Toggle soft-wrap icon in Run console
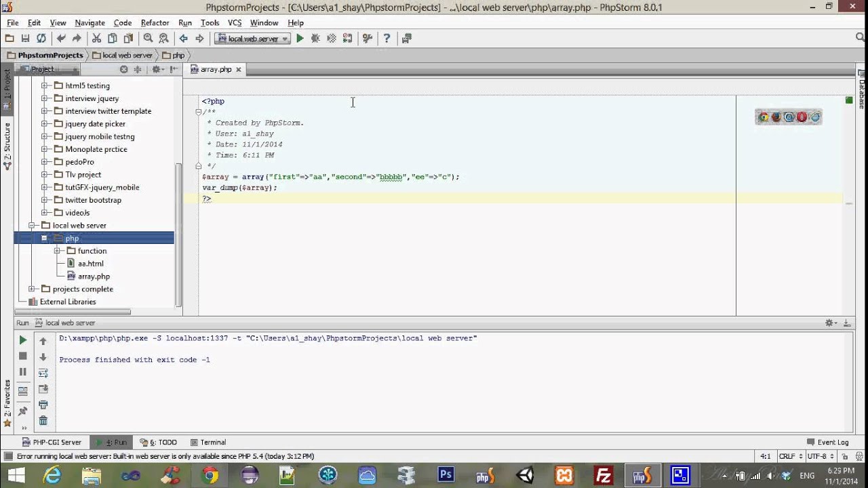This screenshot has width=868, height=488. pos(43,373)
